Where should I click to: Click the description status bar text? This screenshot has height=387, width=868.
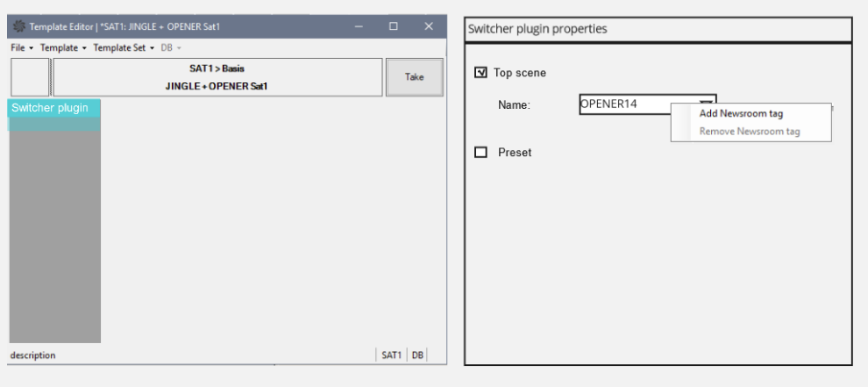click(32, 355)
